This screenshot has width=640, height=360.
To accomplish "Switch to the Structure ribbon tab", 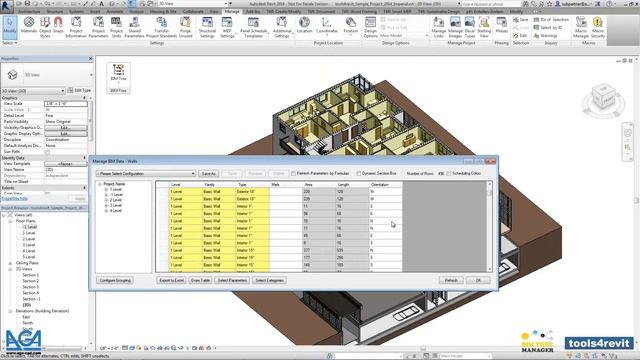I will pyautogui.click(x=54, y=11).
